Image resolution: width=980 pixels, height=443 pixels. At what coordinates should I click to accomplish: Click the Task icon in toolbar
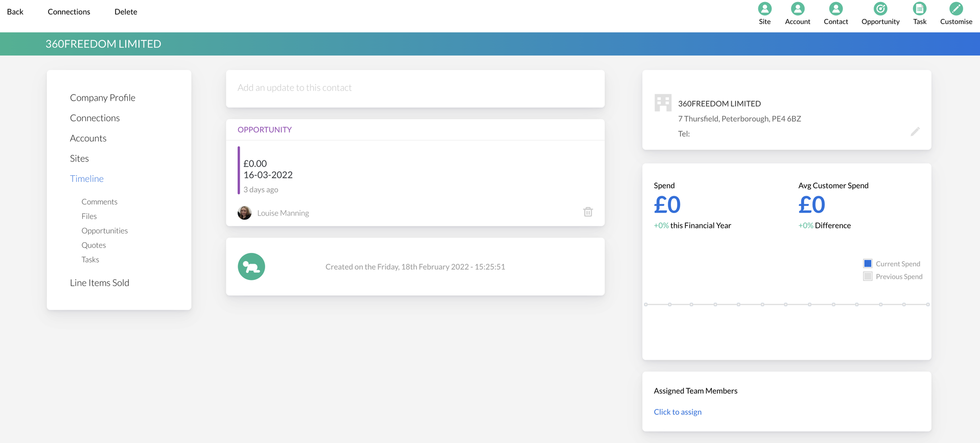pyautogui.click(x=919, y=9)
